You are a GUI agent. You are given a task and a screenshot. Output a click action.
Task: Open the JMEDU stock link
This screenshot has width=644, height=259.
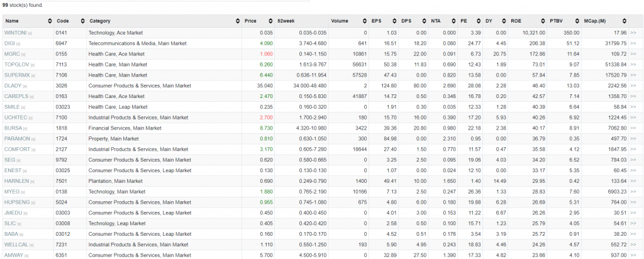13,213
